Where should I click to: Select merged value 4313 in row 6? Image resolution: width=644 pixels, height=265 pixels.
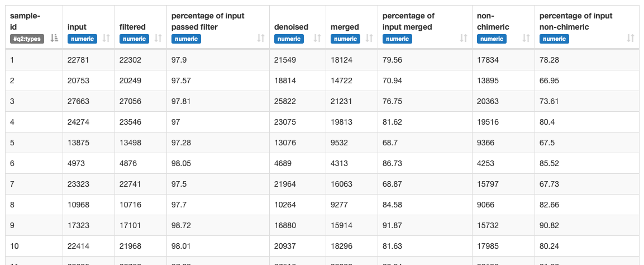(x=340, y=163)
